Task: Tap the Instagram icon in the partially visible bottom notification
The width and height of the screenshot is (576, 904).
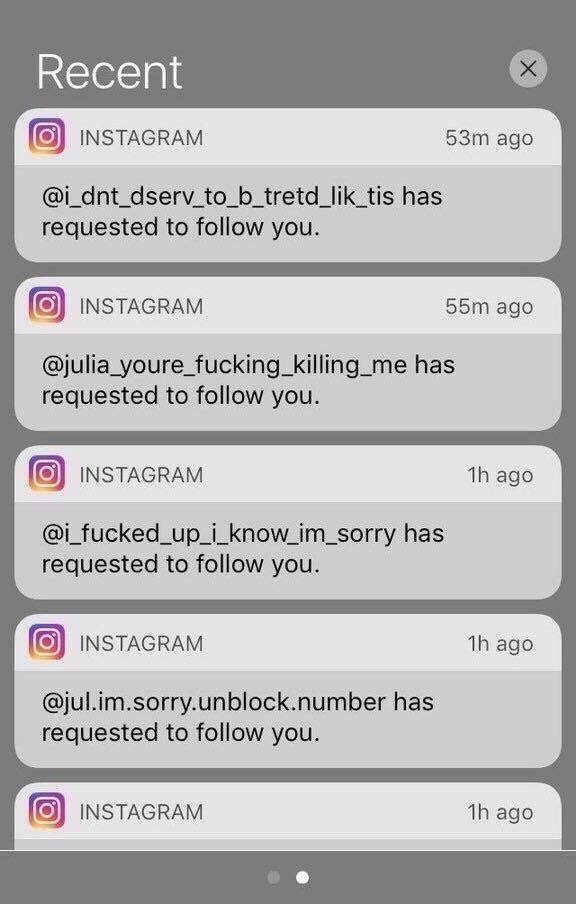Action: point(47,810)
